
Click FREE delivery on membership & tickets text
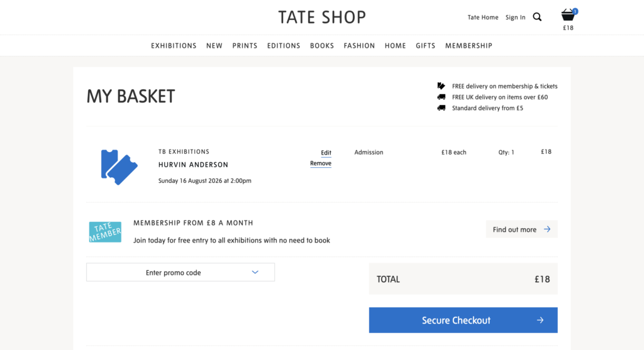point(505,86)
